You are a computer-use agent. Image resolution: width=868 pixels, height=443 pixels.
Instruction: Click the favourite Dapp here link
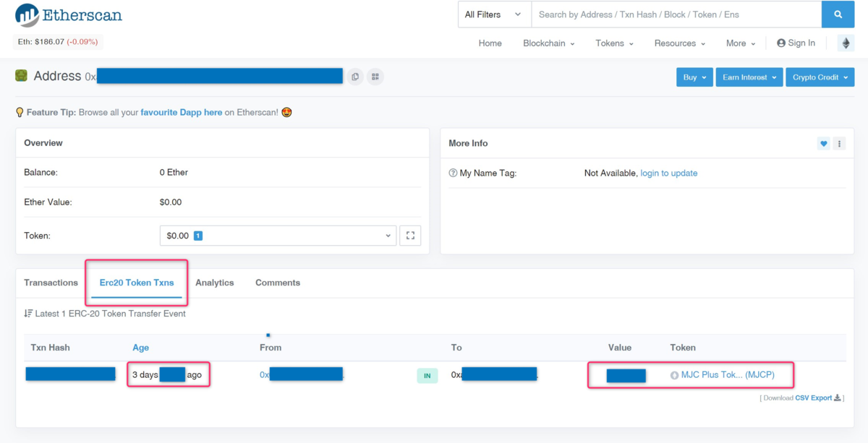(x=182, y=113)
